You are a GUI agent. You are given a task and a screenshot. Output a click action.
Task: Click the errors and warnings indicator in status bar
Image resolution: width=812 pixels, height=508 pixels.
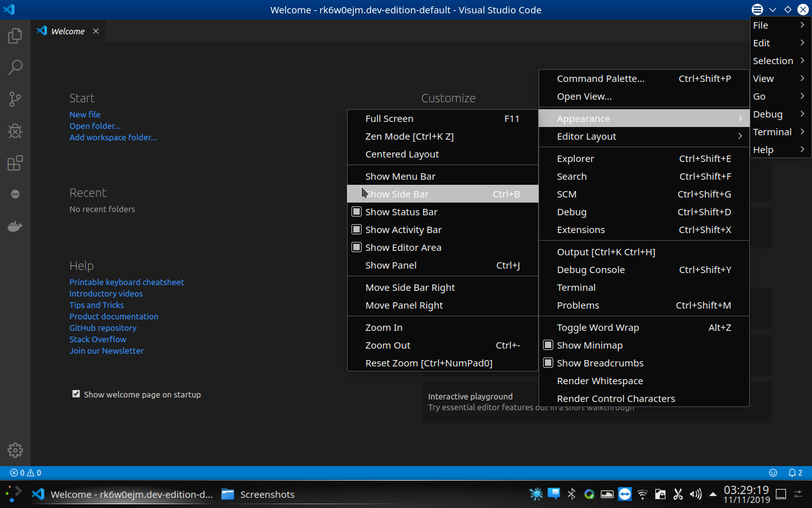(25, 472)
